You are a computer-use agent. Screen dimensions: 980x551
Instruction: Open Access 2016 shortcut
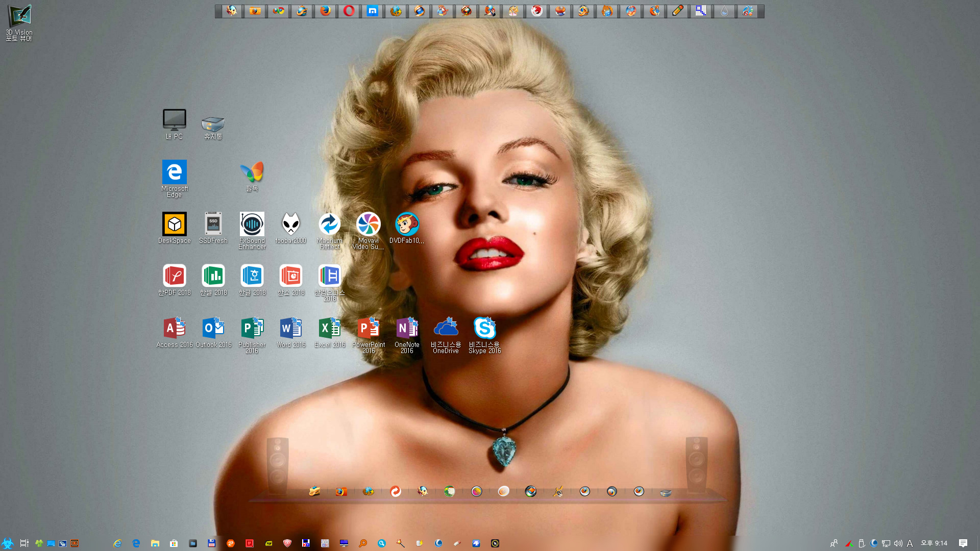(x=174, y=332)
